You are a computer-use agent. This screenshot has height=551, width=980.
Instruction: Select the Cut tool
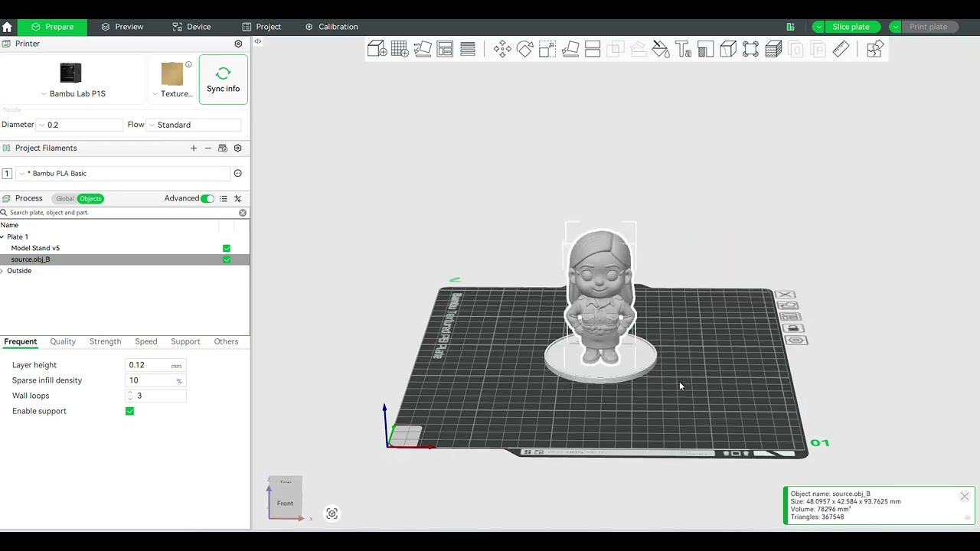point(593,49)
